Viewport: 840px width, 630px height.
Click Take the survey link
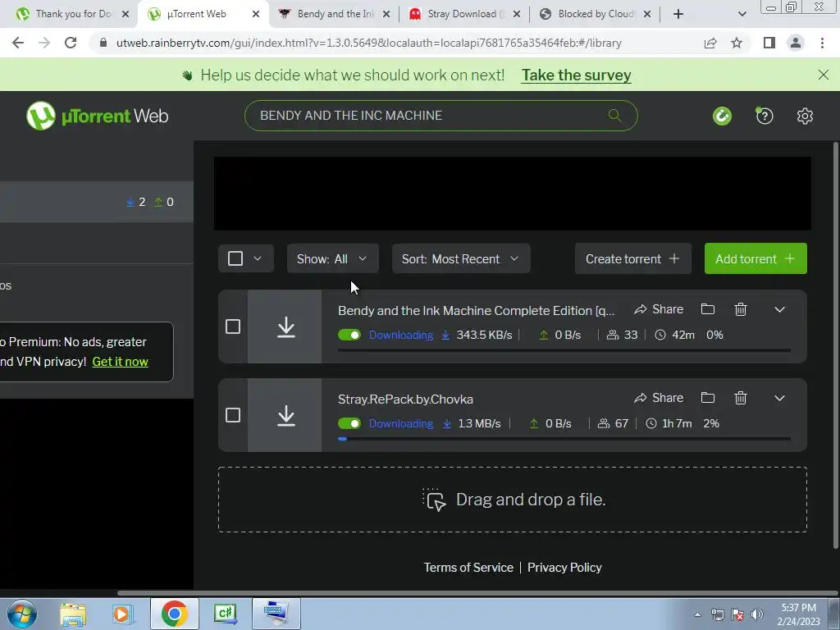pyautogui.click(x=577, y=75)
